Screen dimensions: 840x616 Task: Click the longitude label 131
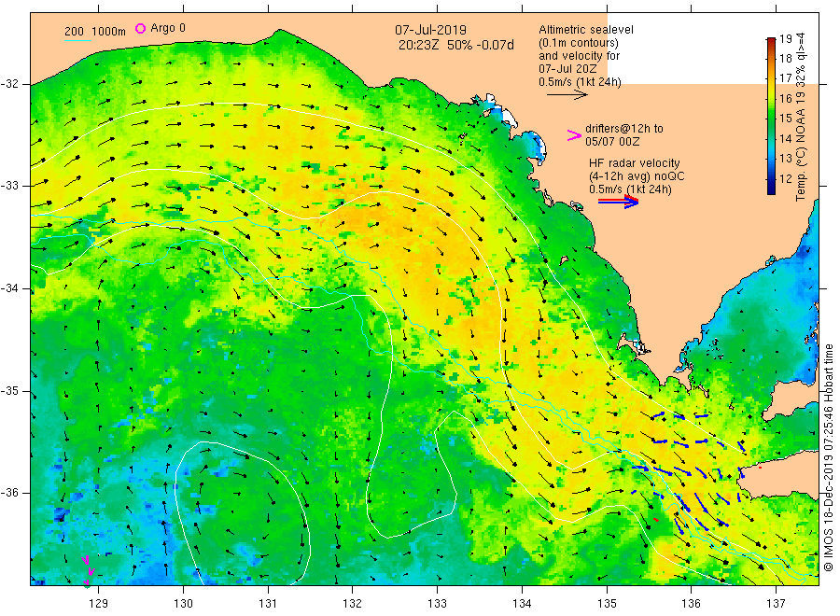click(x=268, y=604)
